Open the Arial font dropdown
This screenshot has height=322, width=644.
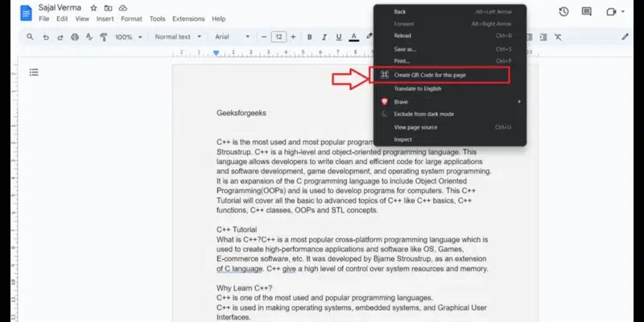tap(232, 36)
